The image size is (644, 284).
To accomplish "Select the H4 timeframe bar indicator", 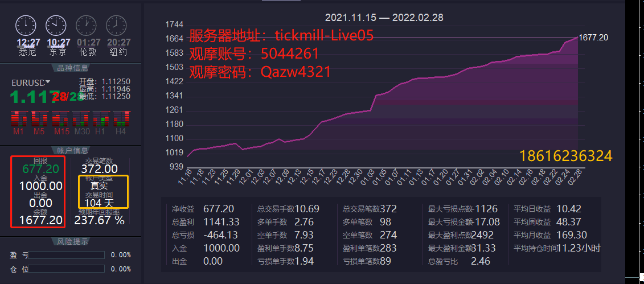I will coord(121,120).
